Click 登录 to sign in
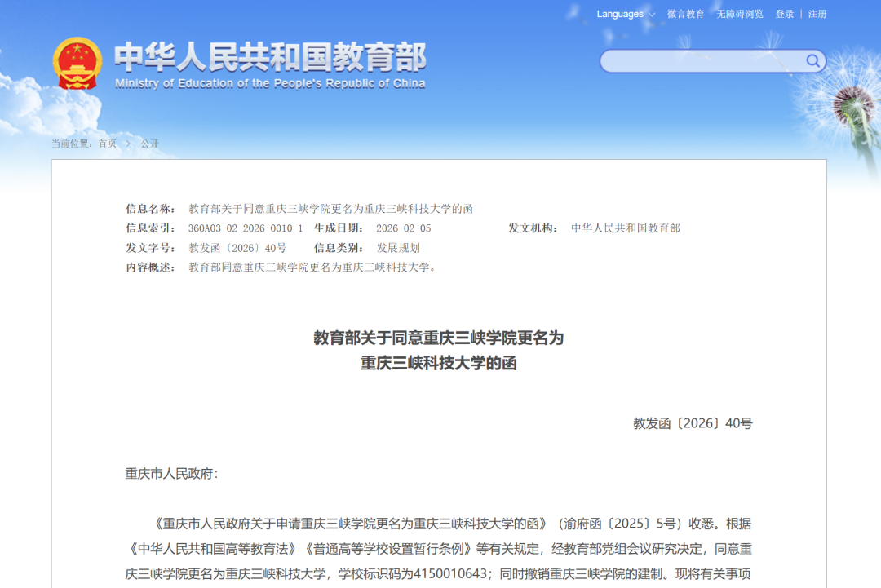Image resolution: width=881 pixels, height=588 pixels. click(784, 14)
